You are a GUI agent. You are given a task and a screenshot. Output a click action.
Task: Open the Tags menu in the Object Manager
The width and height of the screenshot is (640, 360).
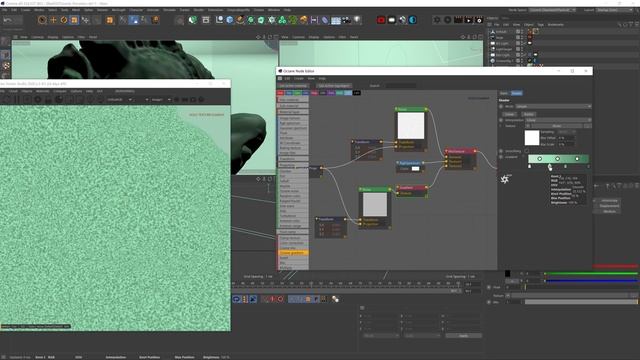coord(540,25)
